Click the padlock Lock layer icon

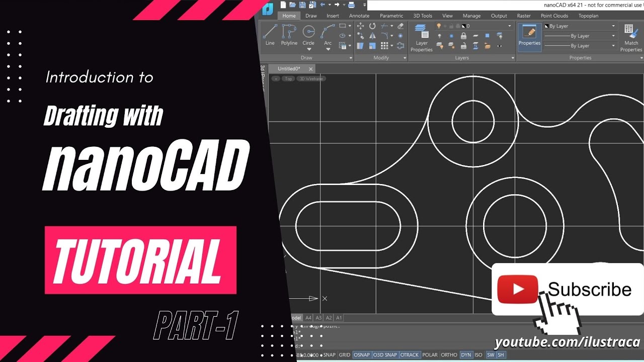463,36
